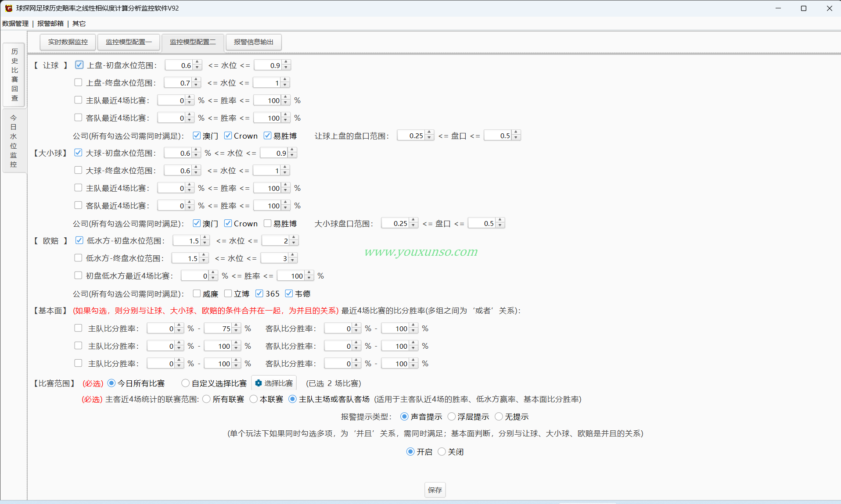Decrease 让球上盘 盘口 maximum 0.5 spinner
The image size is (841, 504).
point(516,138)
